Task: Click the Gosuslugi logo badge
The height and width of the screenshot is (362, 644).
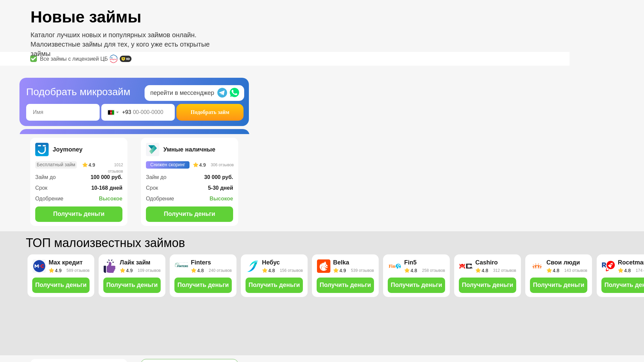Action: pos(113,59)
